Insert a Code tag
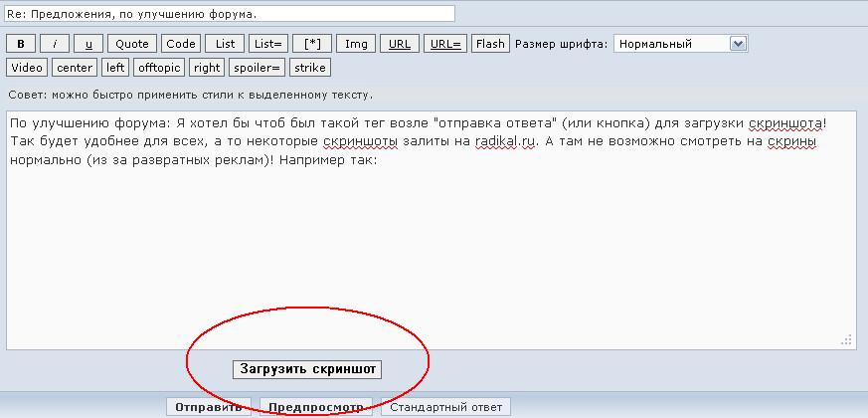 tap(181, 44)
